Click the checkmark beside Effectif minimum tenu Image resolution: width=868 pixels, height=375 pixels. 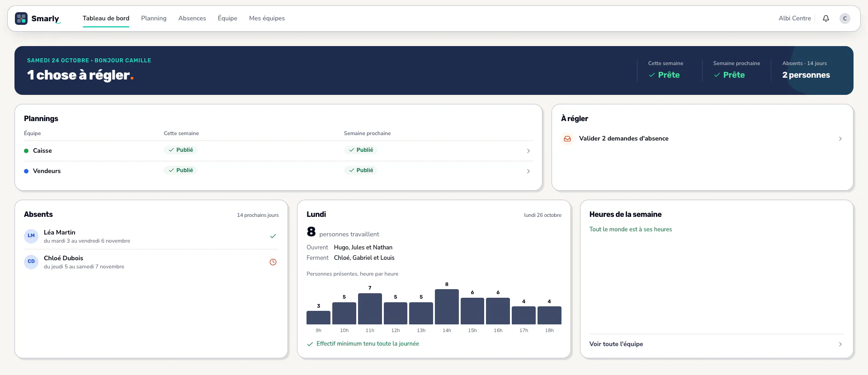coord(310,344)
